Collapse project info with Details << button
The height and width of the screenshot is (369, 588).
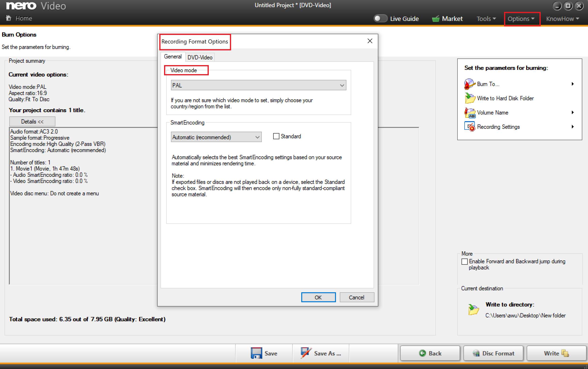pos(32,122)
